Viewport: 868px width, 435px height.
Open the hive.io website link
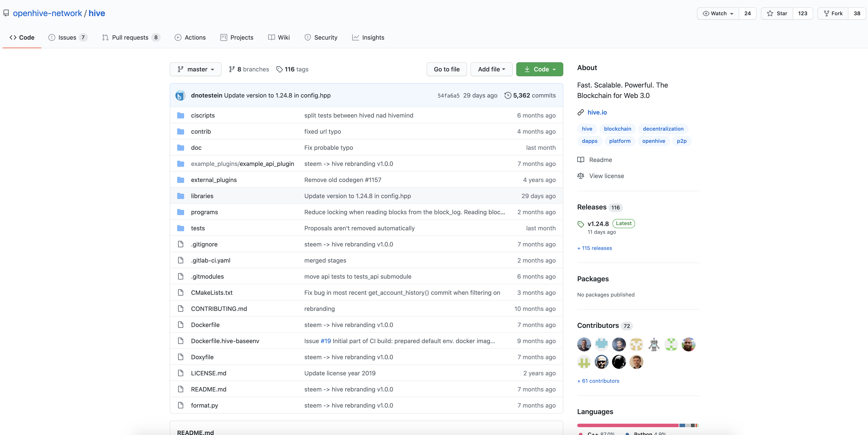(597, 112)
